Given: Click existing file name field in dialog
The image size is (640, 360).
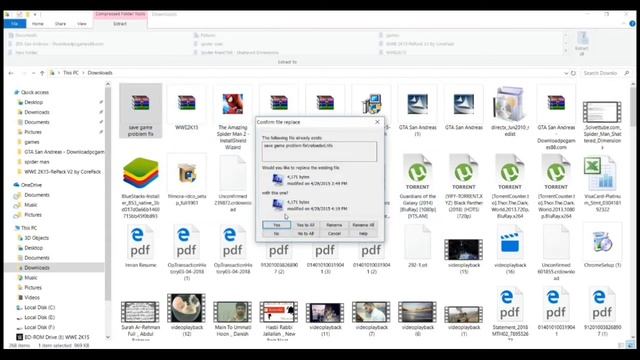Looking at the screenshot, I should 319,151.
